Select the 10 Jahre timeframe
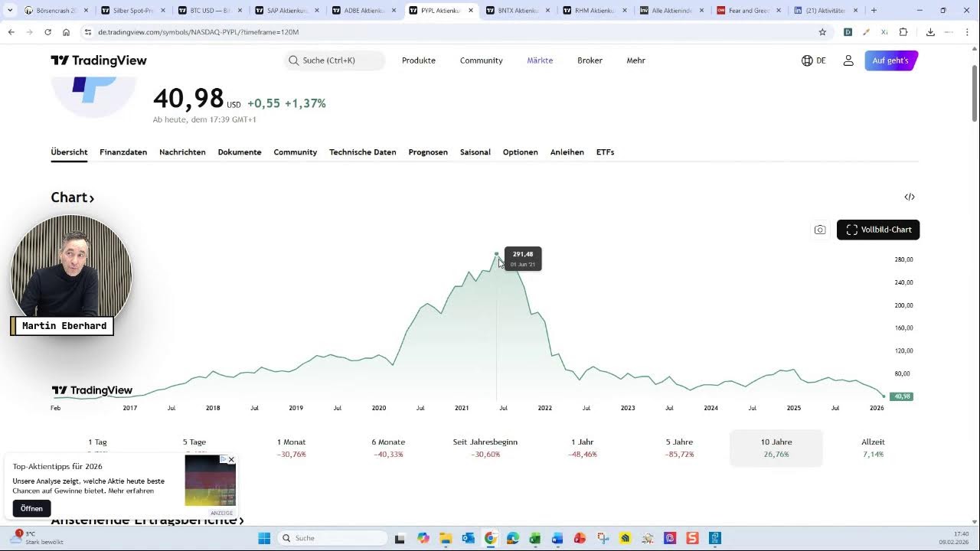980x551 pixels. tap(776, 448)
